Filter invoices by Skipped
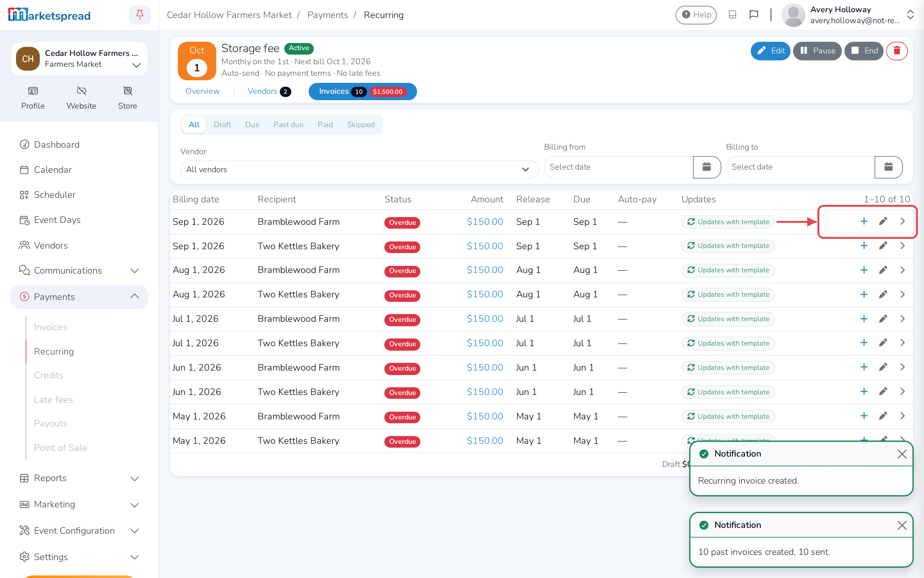This screenshot has height=578, width=924. point(360,125)
